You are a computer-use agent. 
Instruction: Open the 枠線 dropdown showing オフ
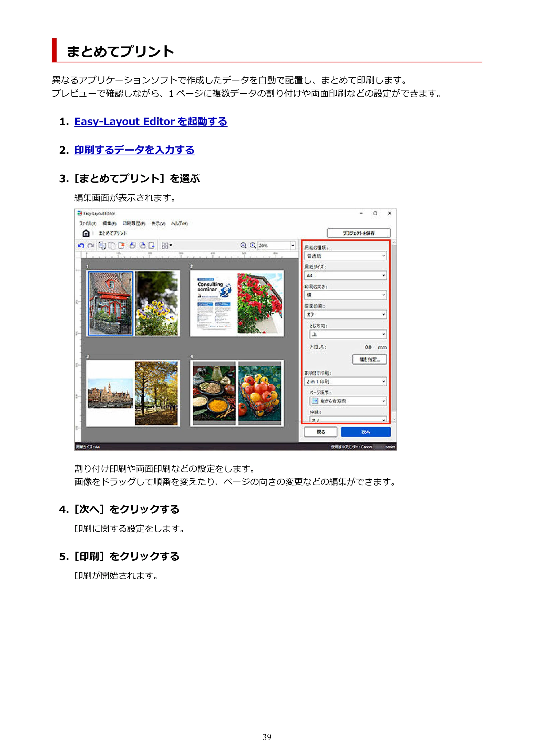coord(348,420)
